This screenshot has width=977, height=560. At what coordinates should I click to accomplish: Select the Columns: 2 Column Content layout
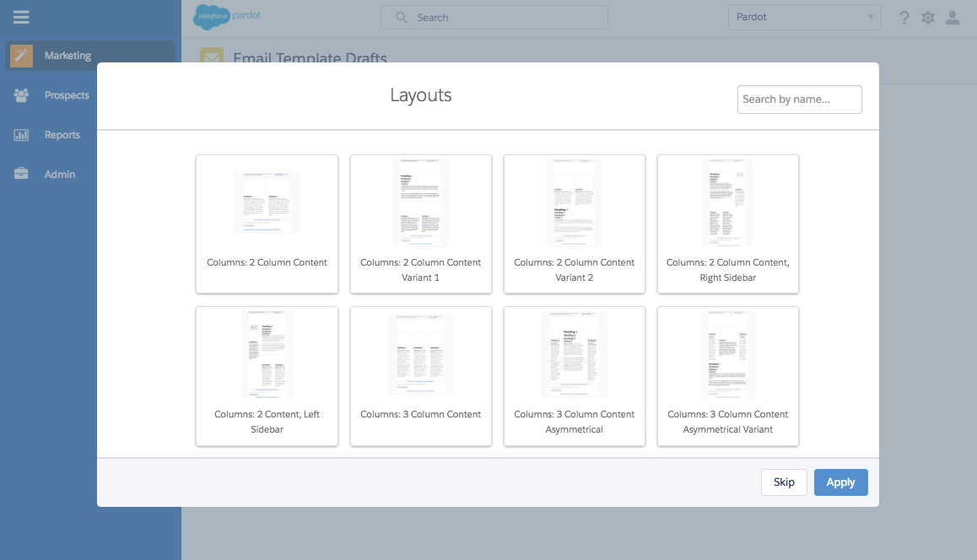(267, 223)
